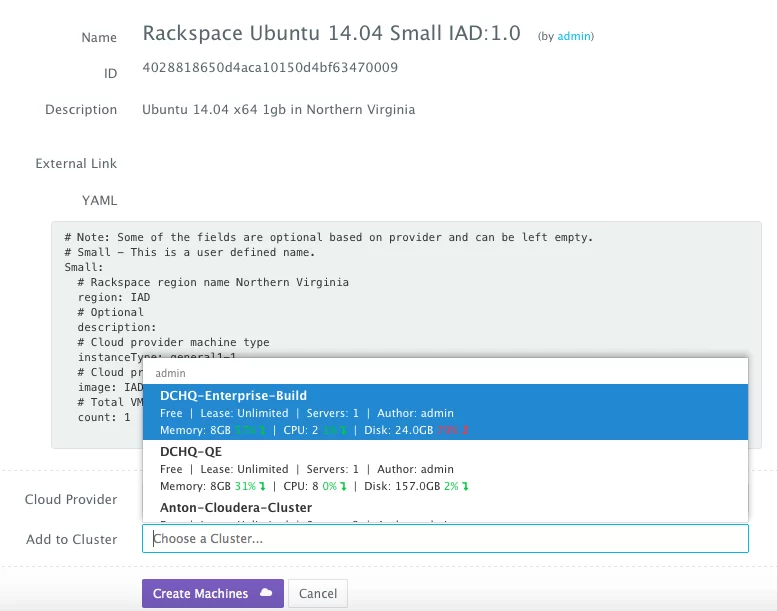Screen dimensions: 777x611
Task: Click the 'count: 1' YAML line
Action: (104, 417)
